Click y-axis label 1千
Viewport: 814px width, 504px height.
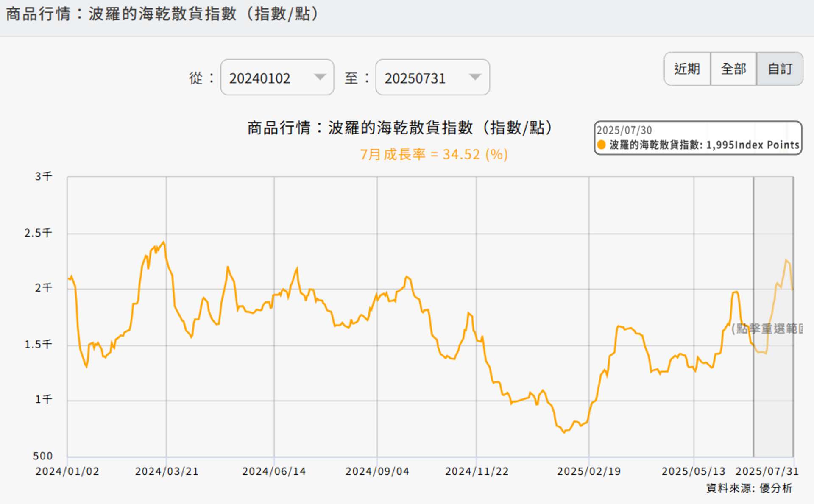pos(44,399)
